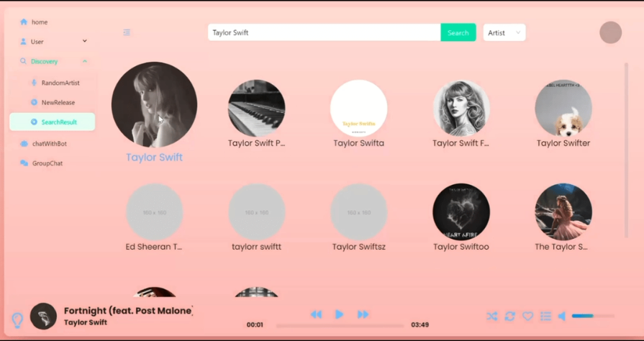Viewport: 644px width, 341px height.
Task: Like the current song with heart icon
Action: coord(527,316)
